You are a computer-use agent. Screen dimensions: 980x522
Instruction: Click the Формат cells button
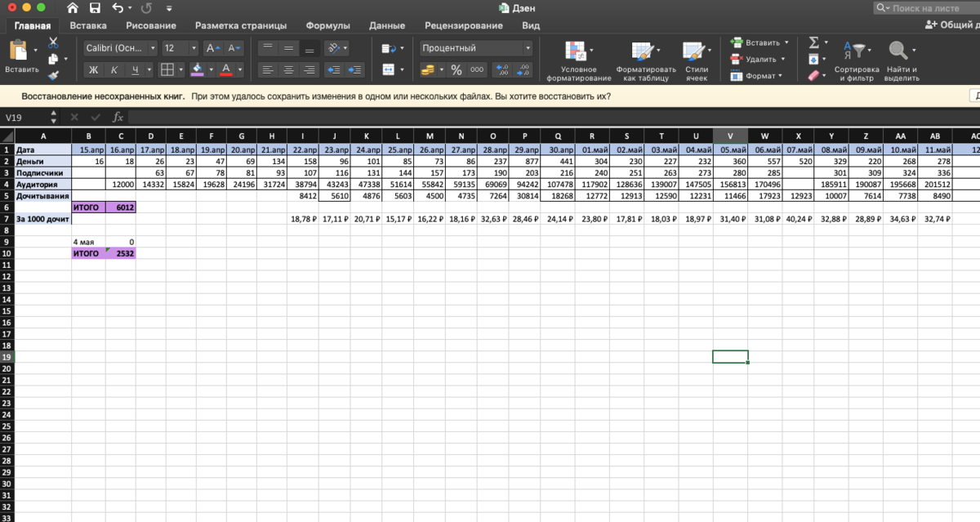[x=756, y=75]
